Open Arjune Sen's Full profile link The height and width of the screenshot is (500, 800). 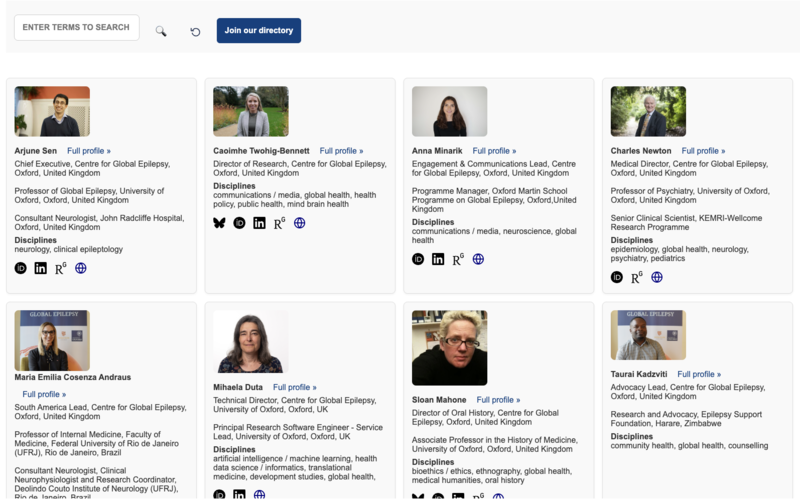click(89, 151)
